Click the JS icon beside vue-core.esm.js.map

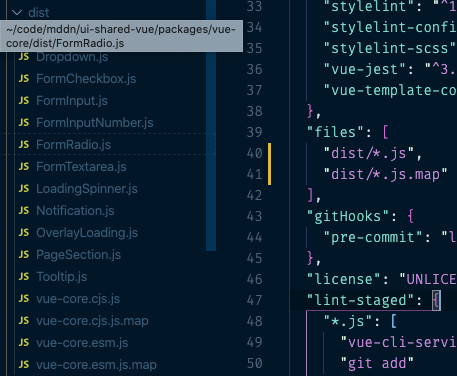click(24, 365)
